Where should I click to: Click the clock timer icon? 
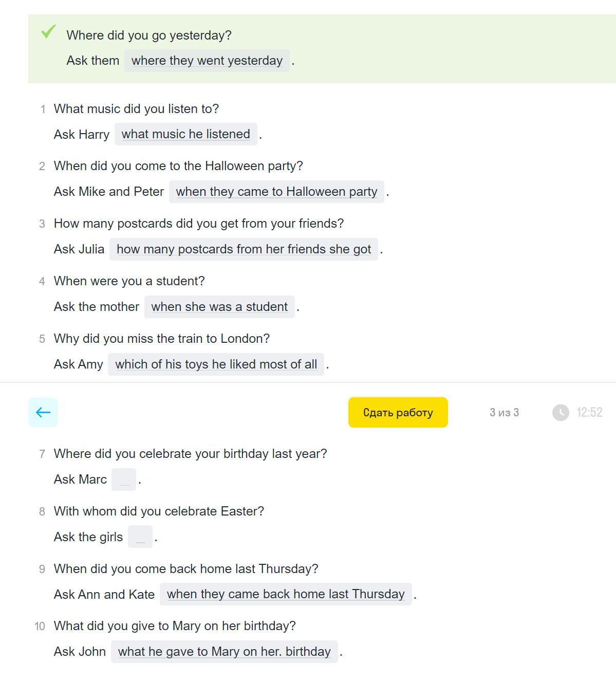tap(561, 412)
